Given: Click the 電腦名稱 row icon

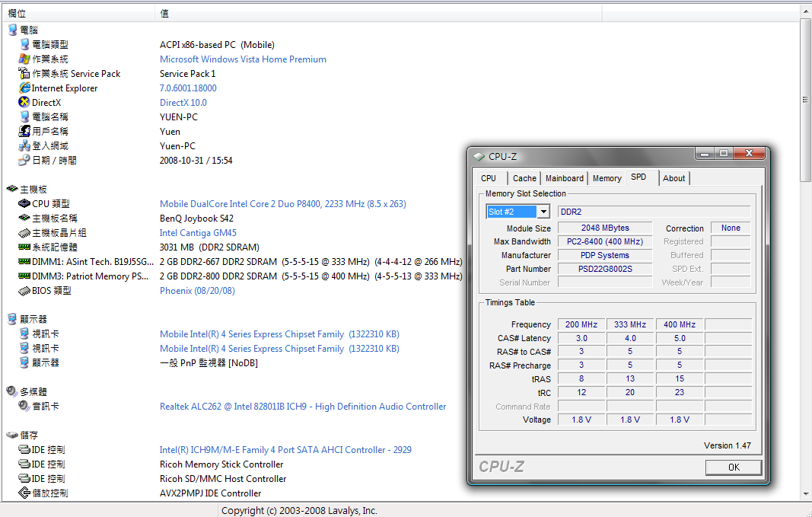Looking at the screenshot, I should tap(24, 117).
